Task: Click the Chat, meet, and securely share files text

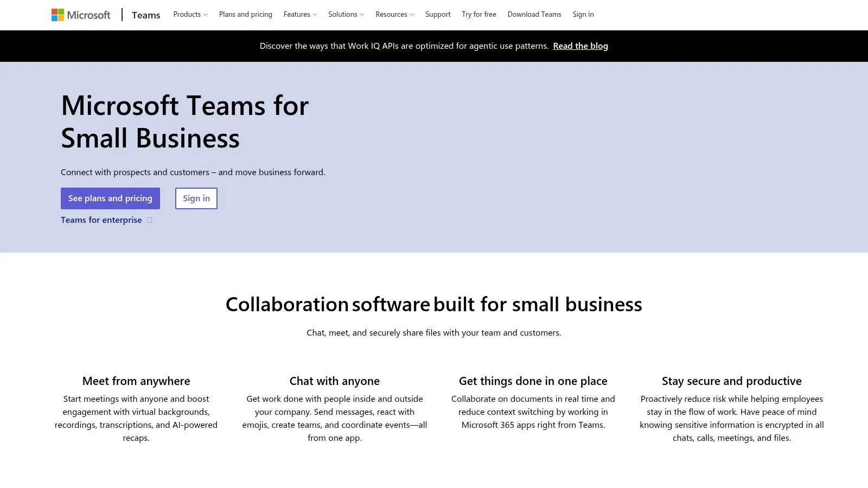Action: [434, 333]
